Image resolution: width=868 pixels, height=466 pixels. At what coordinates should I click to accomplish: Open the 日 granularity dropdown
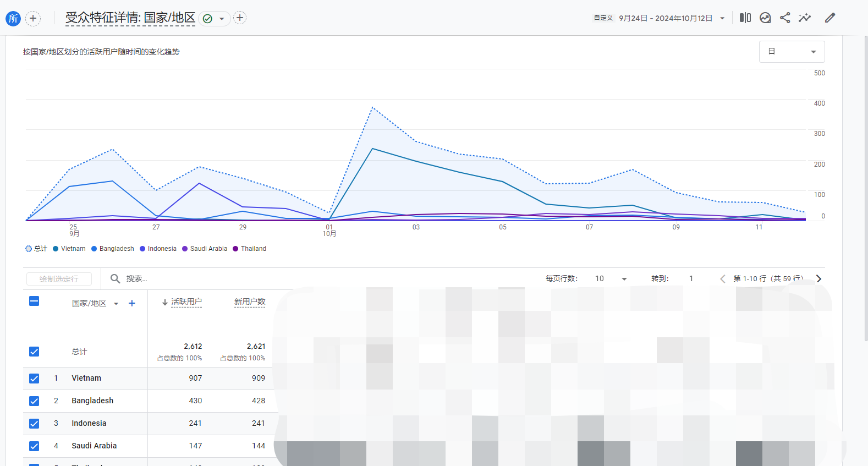(x=792, y=52)
